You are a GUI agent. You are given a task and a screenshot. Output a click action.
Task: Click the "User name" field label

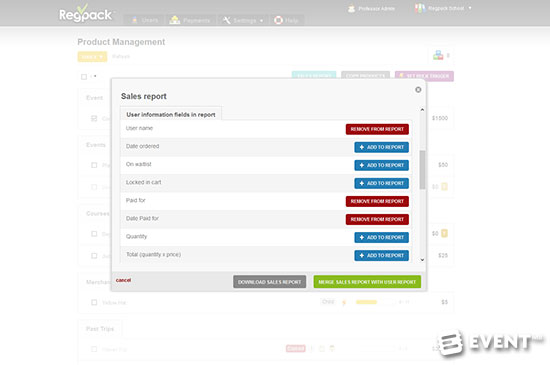[139, 128]
